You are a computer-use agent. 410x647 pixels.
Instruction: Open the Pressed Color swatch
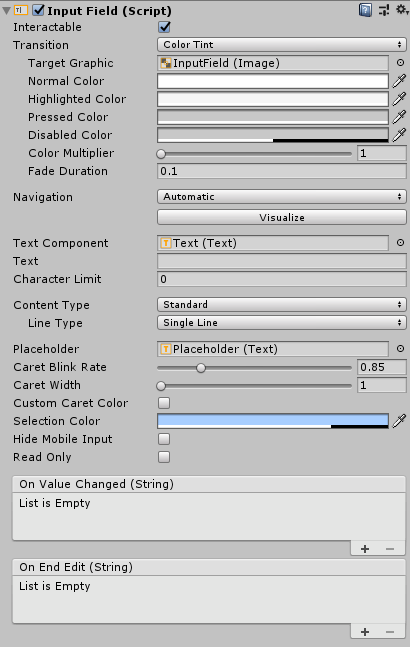click(x=273, y=117)
